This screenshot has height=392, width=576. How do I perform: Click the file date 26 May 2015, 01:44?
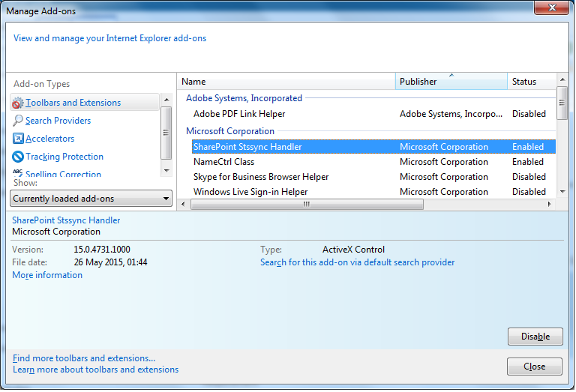coord(110,262)
